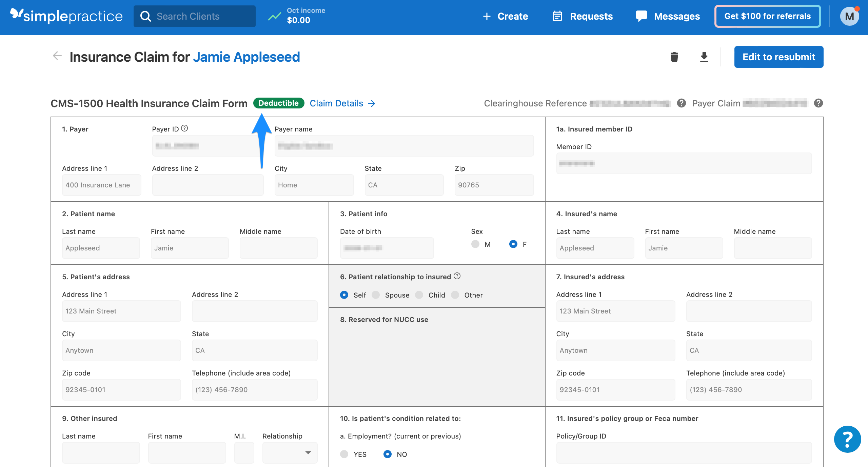Click patient's city field Anytown
This screenshot has height=467, width=868.
[x=121, y=350]
